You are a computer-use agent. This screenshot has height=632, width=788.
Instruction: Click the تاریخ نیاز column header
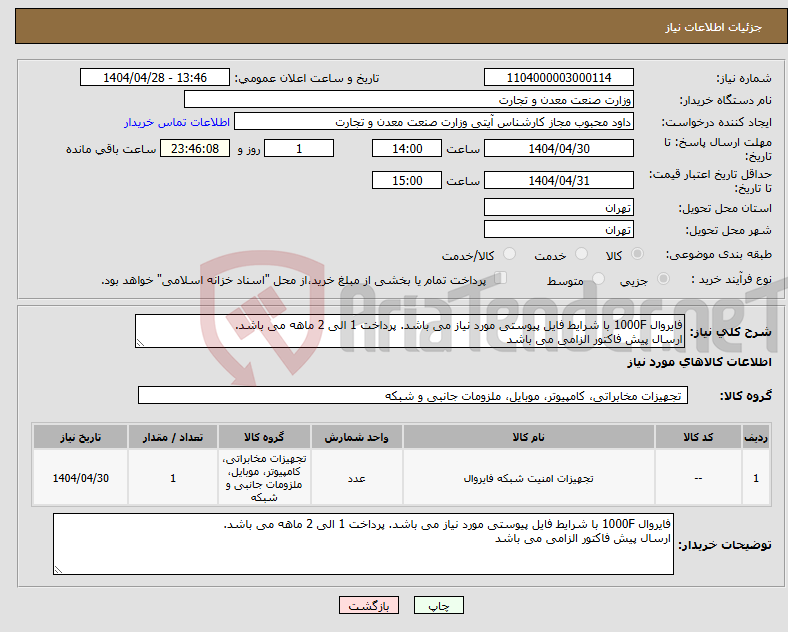click(80, 437)
